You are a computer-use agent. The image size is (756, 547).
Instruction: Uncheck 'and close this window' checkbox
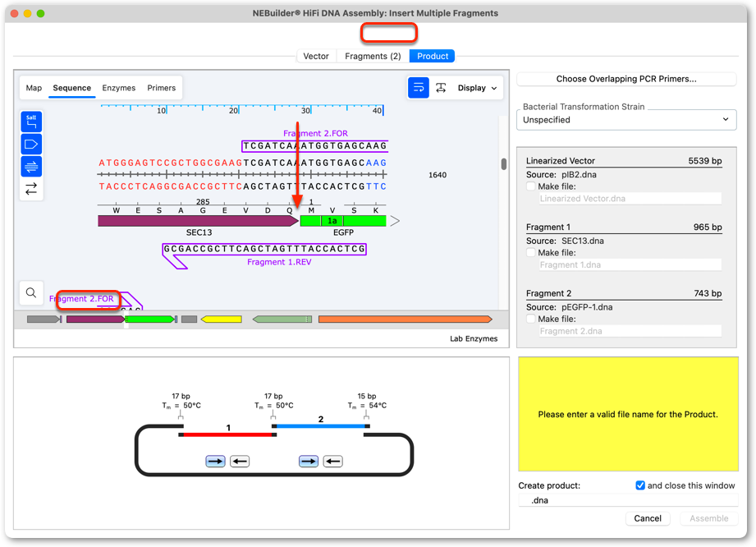point(640,485)
